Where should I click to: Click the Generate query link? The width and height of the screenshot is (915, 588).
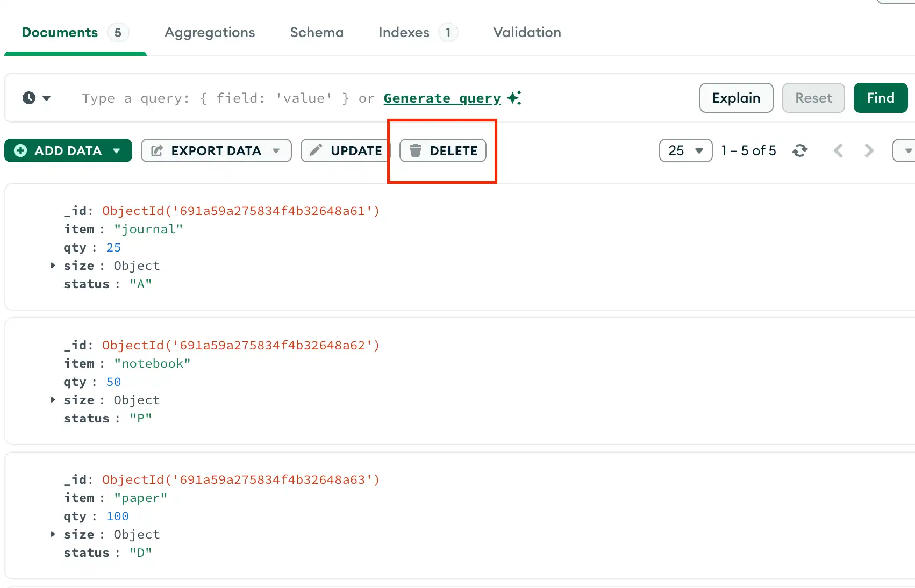coord(441,98)
